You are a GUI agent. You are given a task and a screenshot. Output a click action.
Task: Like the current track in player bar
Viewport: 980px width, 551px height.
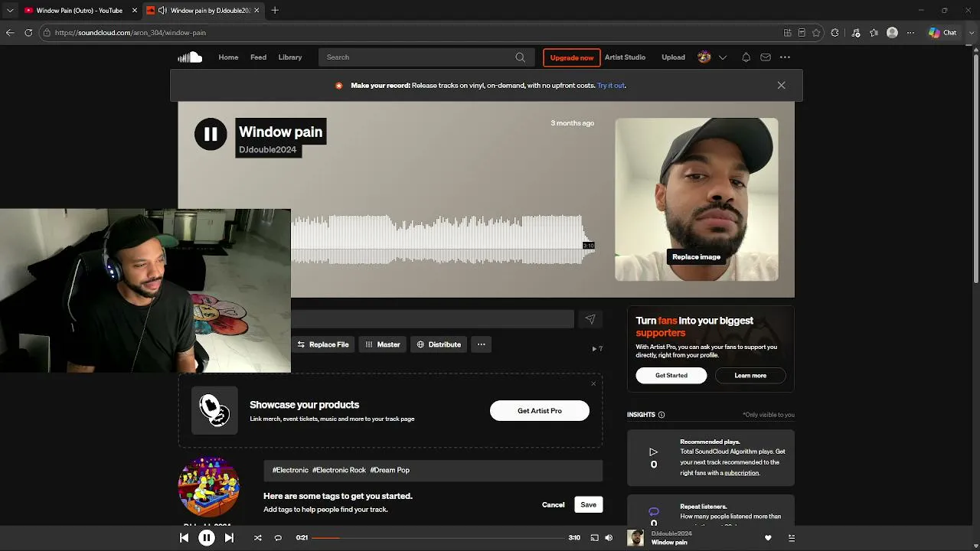[768, 538]
